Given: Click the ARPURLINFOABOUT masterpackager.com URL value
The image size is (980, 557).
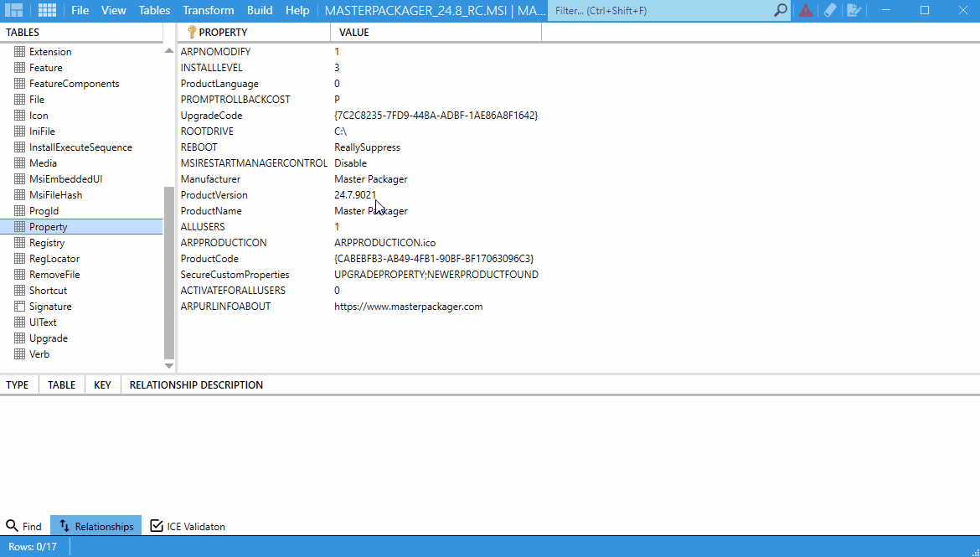Looking at the screenshot, I should coord(409,307).
